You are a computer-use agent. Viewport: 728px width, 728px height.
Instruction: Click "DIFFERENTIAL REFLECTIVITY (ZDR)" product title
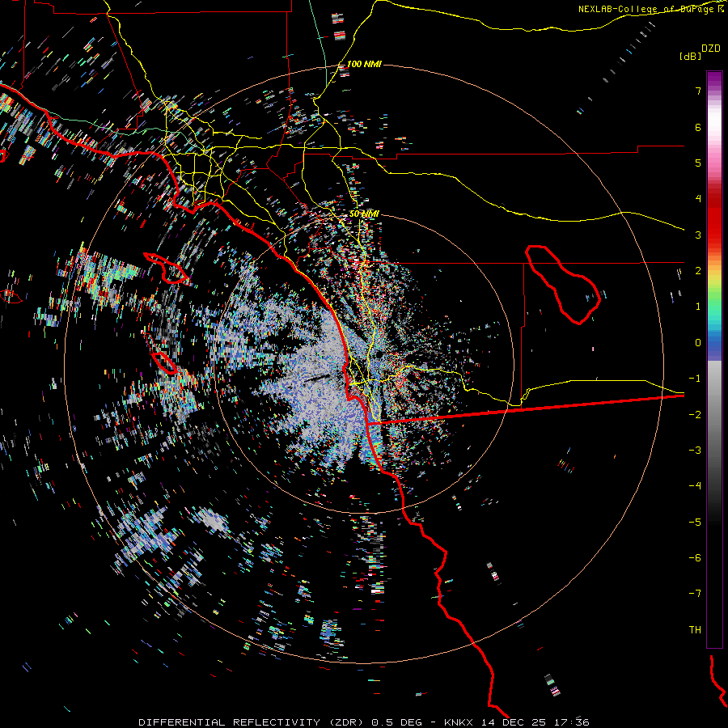(x=252, y=722)
